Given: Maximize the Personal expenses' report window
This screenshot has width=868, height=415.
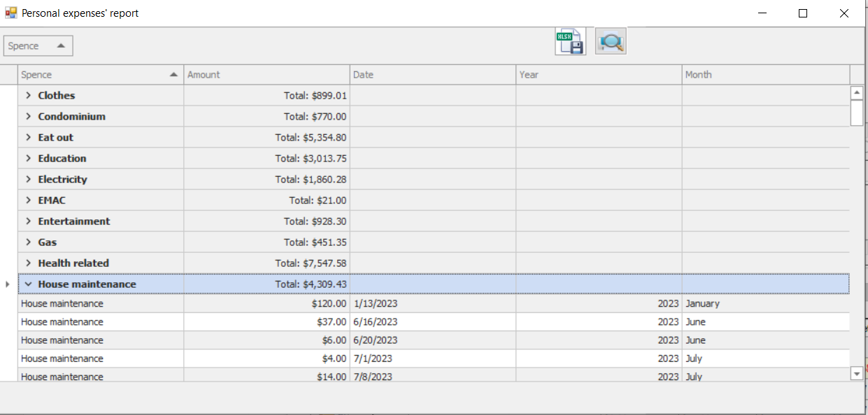Looking at the screenshot, I should (x=803, y=13).
